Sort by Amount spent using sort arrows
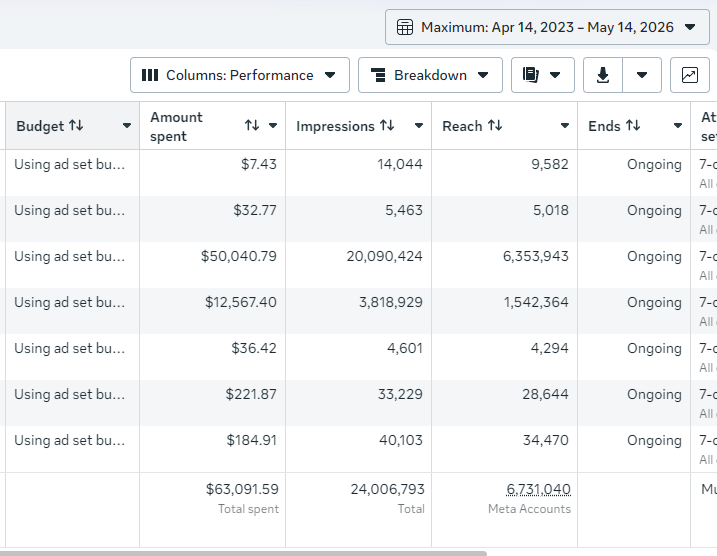717x556 pixels. pos(252,125)
